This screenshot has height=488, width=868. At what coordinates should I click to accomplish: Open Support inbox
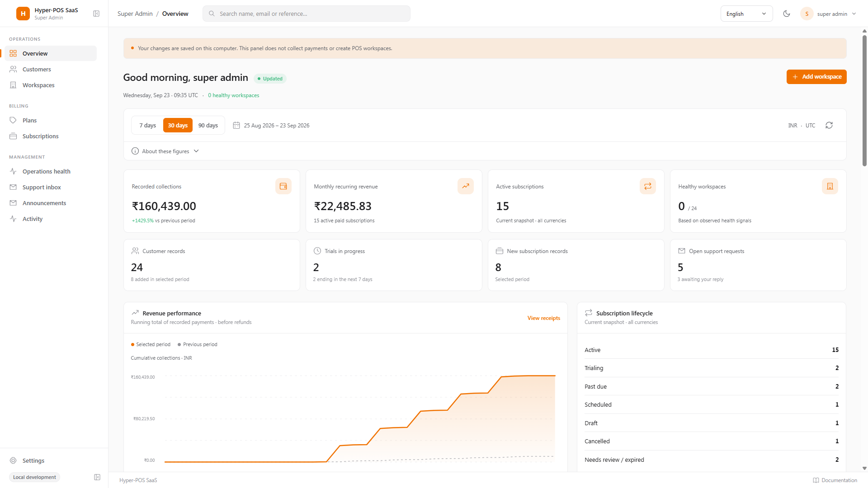(51, 187)
